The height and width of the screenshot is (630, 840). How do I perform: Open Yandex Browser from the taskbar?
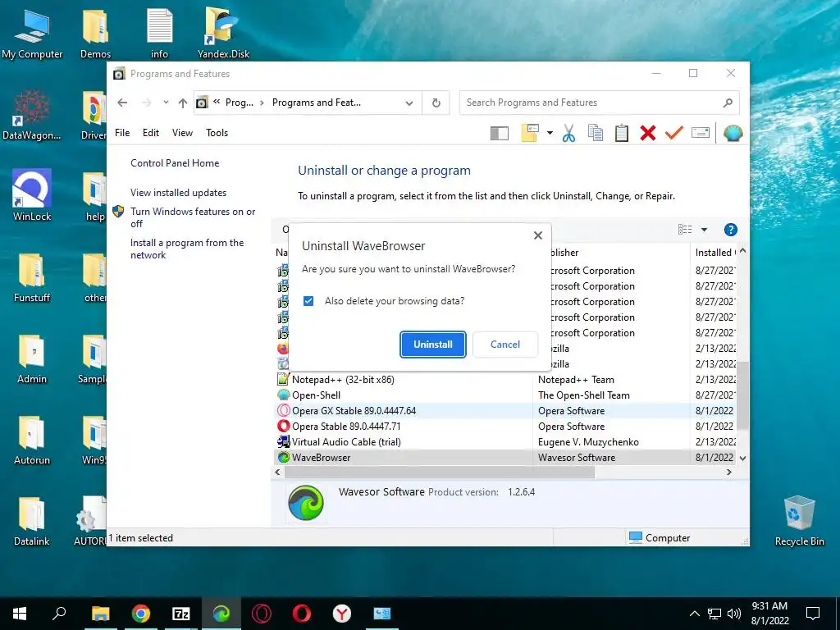pyautogui.click(x=342, y=614)
